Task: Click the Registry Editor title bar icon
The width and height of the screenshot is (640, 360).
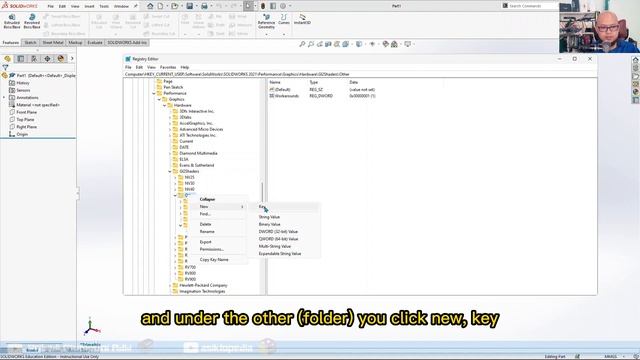Action: (128, 59)
